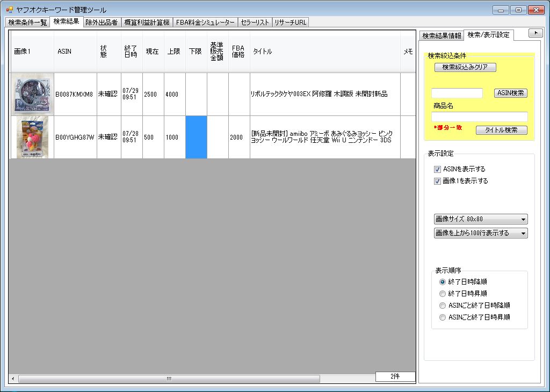Switch to the 検索結果情報 side tab
The width and height of the screenshot is (550, 392).
[442, 36]
